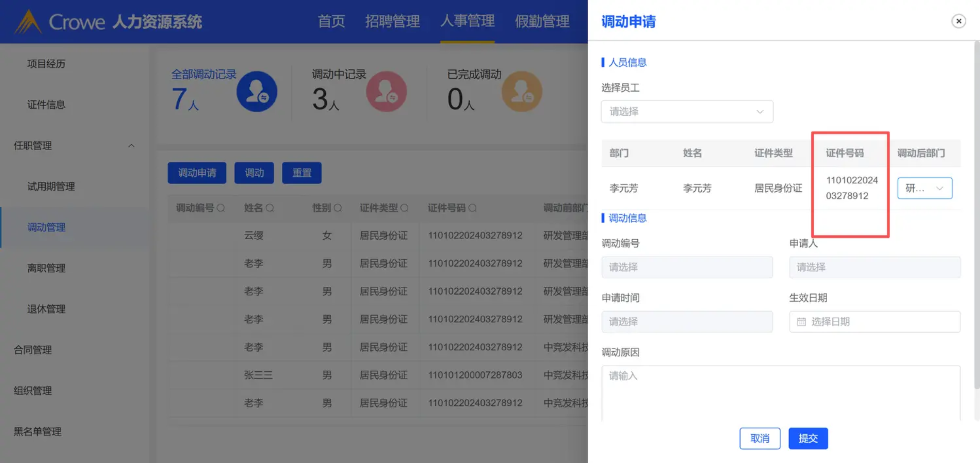Open 离职管理 in the sidebar
The height and width of the screenshot is (463, 980).
tap(46, 268)
